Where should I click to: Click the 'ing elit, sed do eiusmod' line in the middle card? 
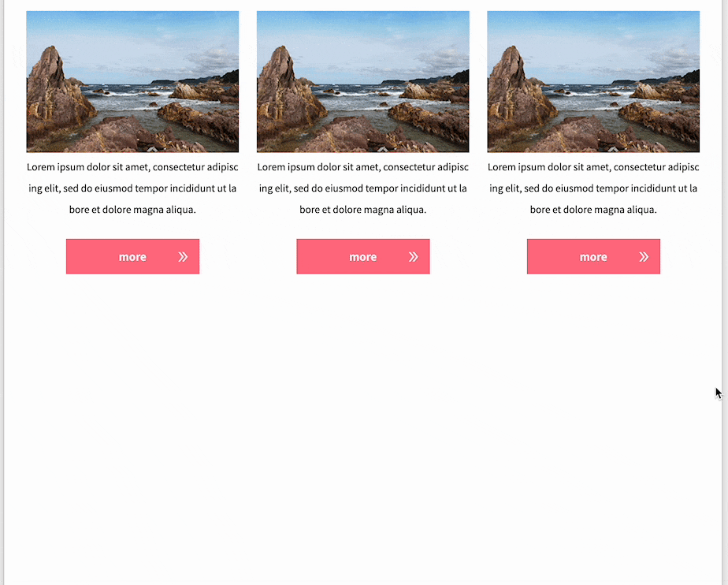pos(363,188)
